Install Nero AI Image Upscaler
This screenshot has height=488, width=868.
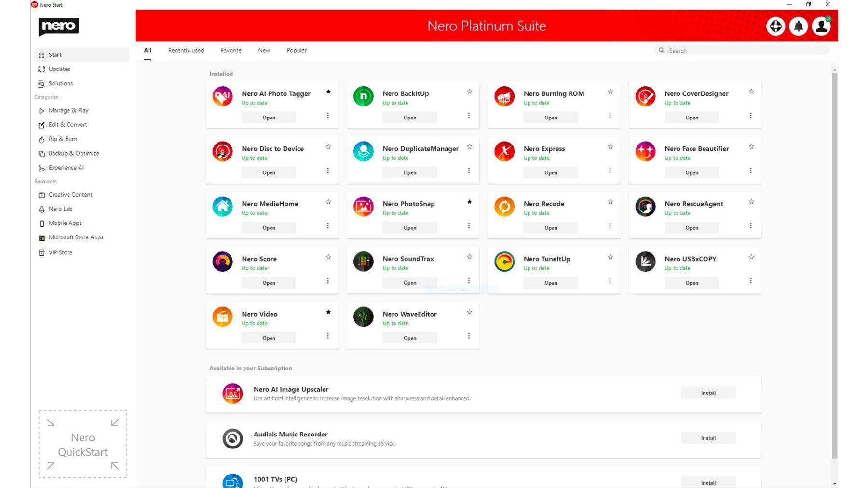[x=708, y=393]
